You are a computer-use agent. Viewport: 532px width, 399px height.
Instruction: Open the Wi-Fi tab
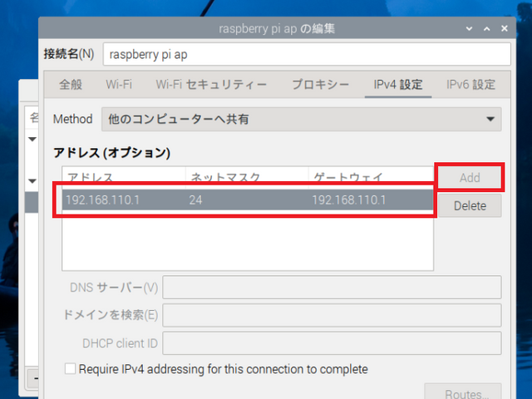click(x=119, y=85)
